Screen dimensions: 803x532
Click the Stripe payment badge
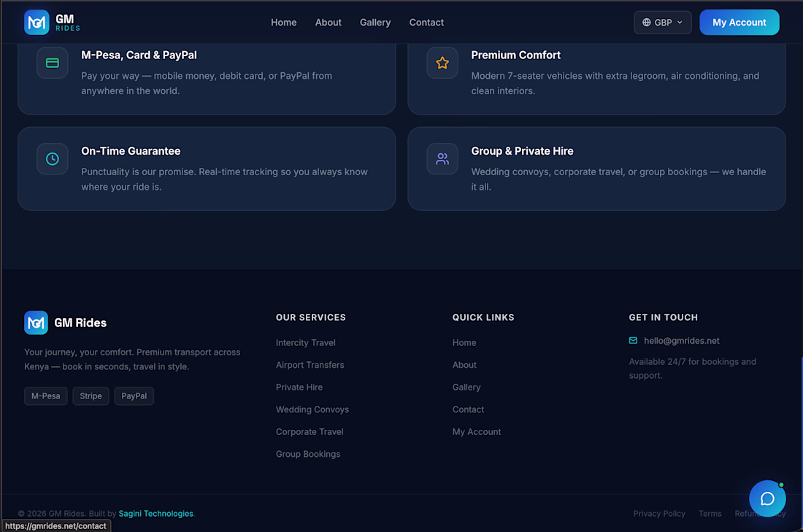[91, 396]
